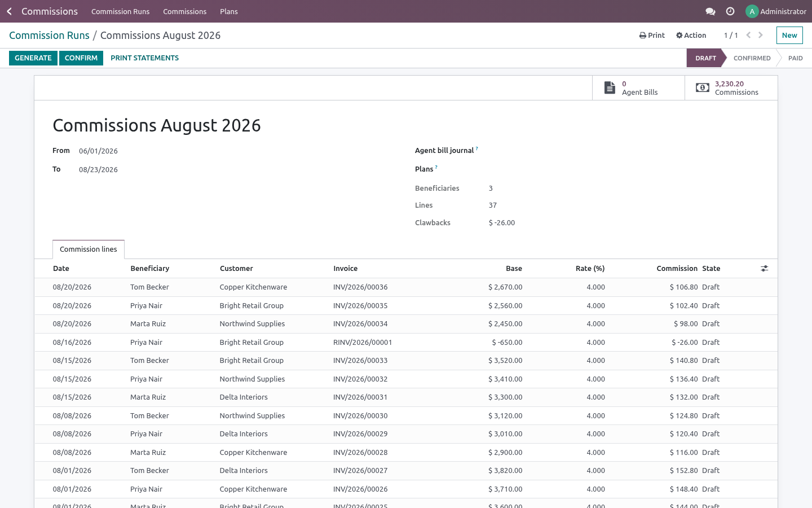Open the RINV/2026/00001 refund line
812x508 pixels.
(x=406, y=343)
